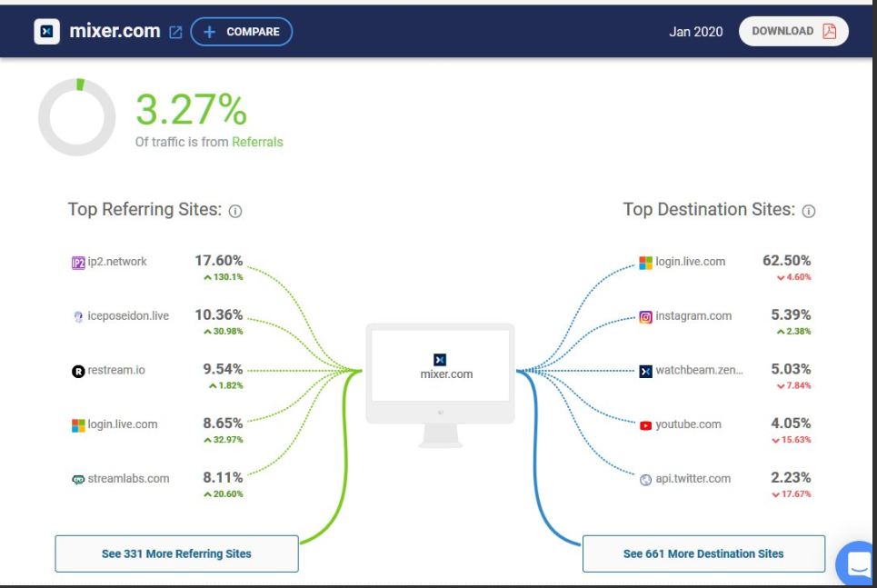Select the 9.54% referral value
The height and width of the screenshot is (588, 877).
point(223,369)
